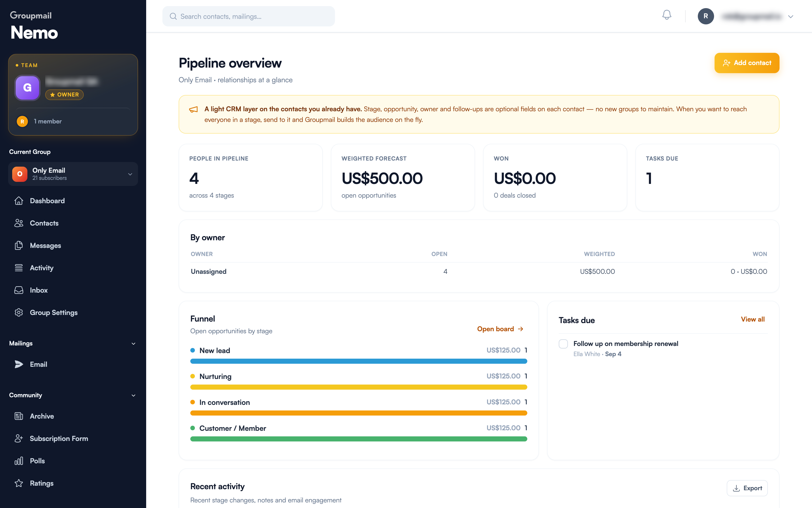This screenshot has height=508, width=812.
Task: Click the orange In conversation progress bar
Action: click(359, 413)
